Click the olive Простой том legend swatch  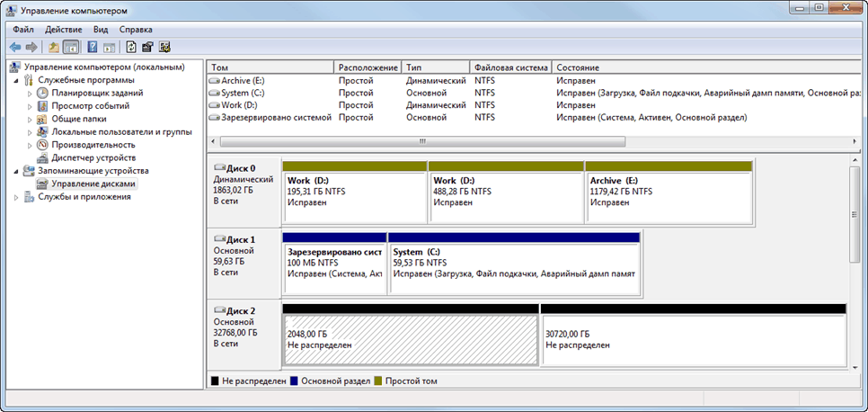click(x=378, y=381)
